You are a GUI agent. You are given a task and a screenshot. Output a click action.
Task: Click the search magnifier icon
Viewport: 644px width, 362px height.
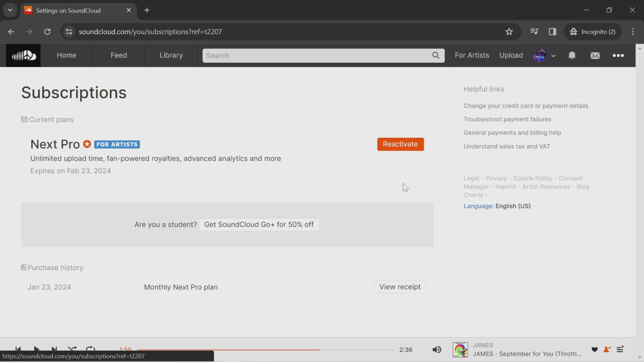coord(436,55)
